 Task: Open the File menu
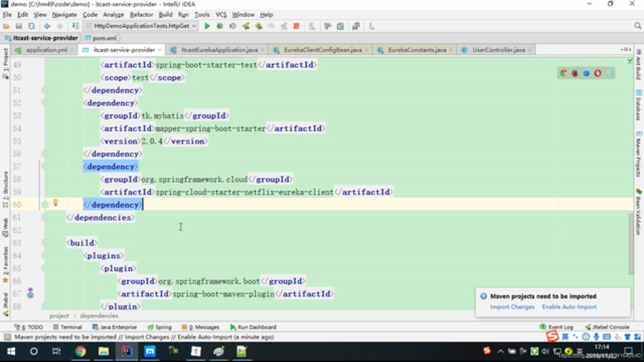point(7,15)
